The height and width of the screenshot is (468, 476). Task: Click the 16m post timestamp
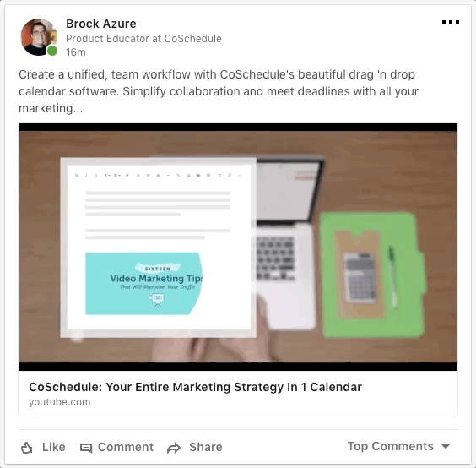76,52
